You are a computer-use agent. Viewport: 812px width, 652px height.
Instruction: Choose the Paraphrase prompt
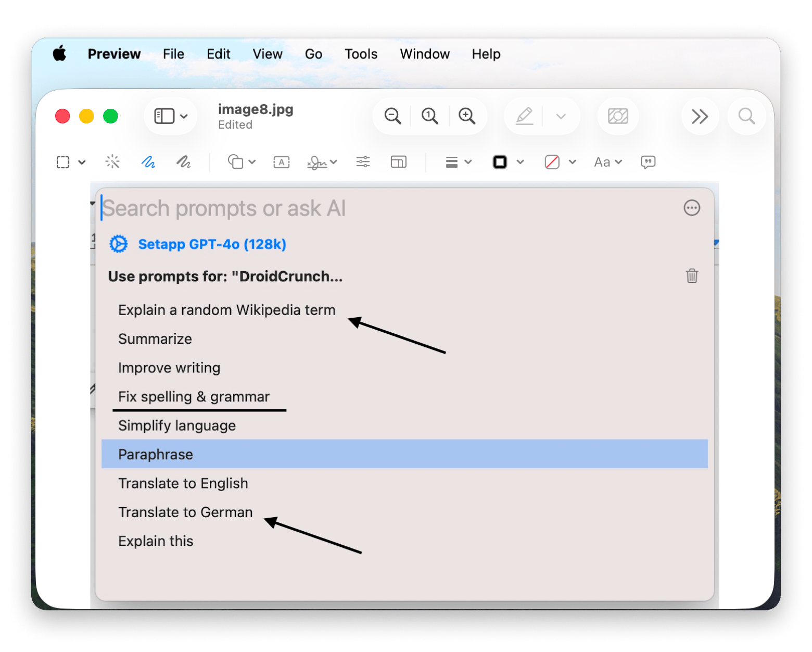[x=156, y=454]
